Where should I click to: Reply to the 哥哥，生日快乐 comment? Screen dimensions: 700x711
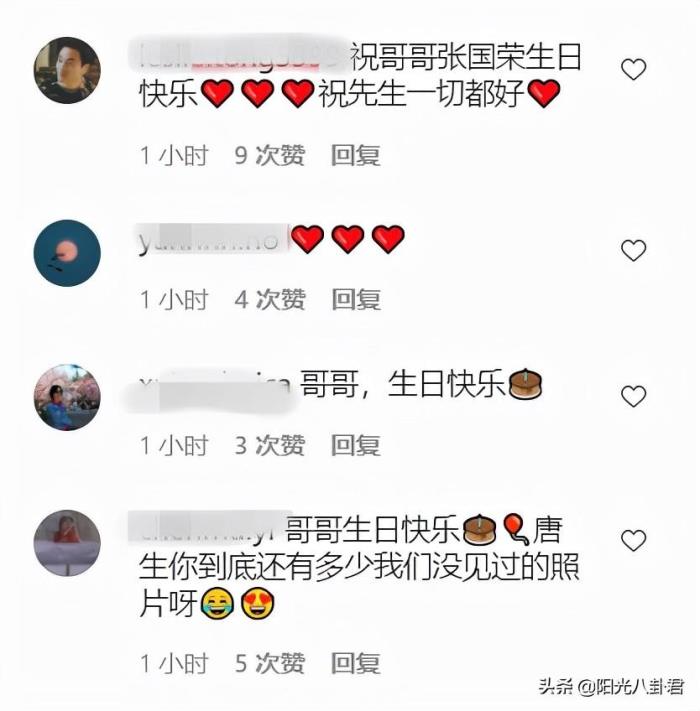(355, 445)
